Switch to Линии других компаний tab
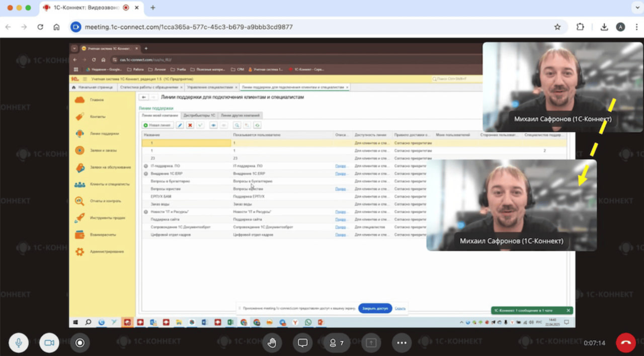The width and height of the screenshot is (644, 356). coord(240,116)
